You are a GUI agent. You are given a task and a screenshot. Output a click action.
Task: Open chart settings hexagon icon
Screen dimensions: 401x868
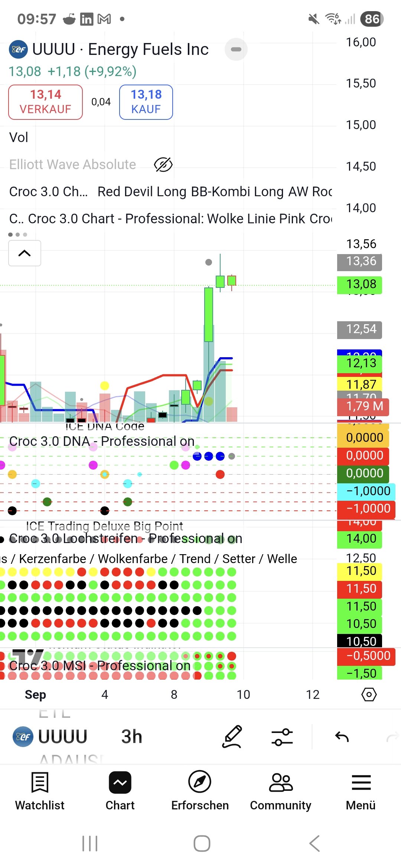click(x=369, y=694)
